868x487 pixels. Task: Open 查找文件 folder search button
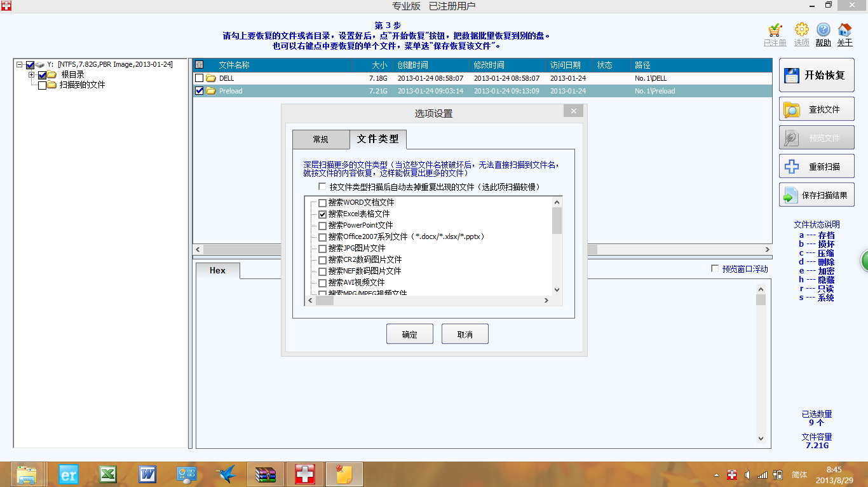pyautogui.click(x=817, y=109)
